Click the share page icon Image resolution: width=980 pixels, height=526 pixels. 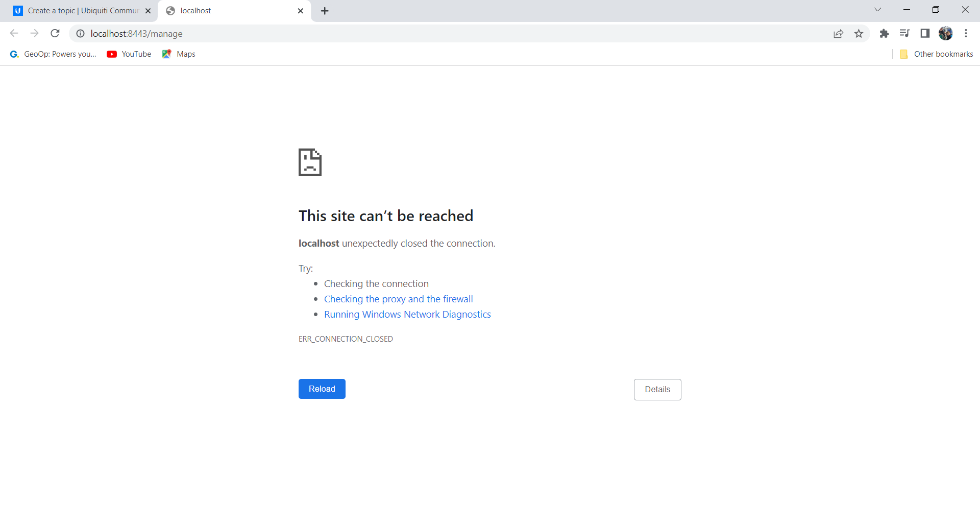[x=838, y=34]
